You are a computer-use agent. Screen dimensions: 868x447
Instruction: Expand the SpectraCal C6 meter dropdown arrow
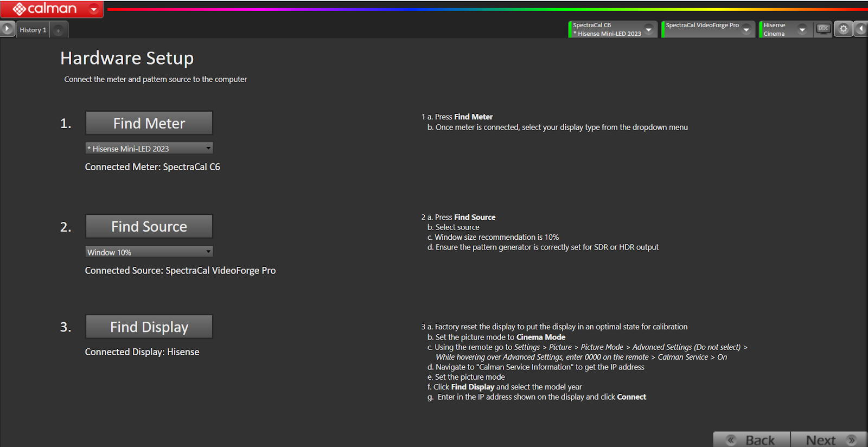(649, 29)
